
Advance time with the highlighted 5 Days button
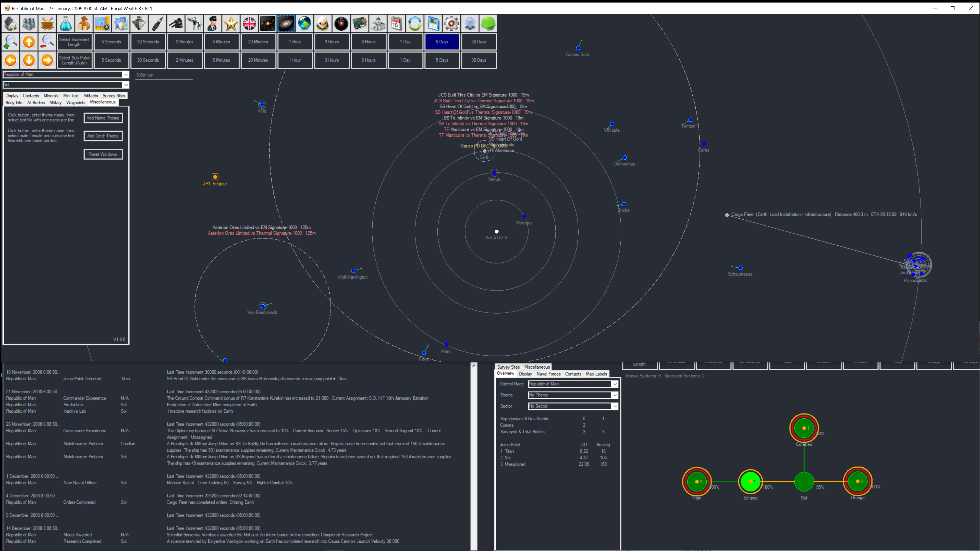442,42
